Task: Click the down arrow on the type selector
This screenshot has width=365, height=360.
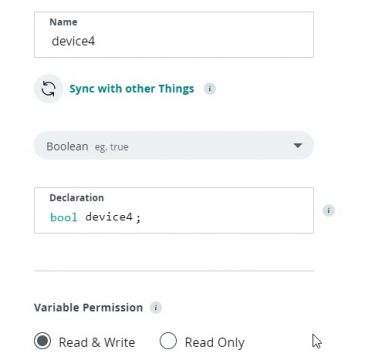Action: coord(297,146)
